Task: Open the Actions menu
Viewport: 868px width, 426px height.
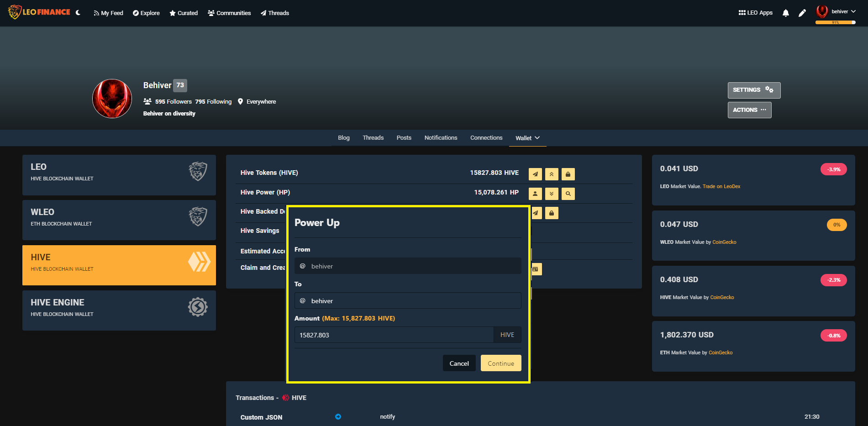Action: [x=749, y=110]
